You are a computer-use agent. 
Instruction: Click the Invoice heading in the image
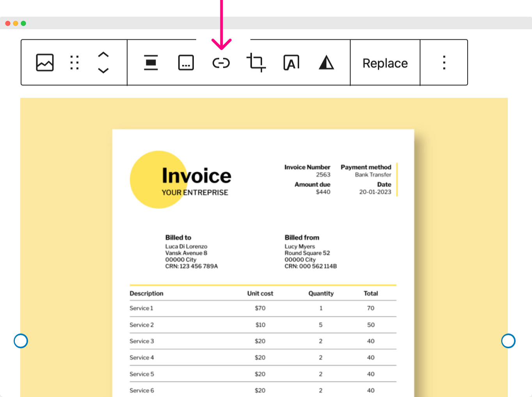click(197, 176)
